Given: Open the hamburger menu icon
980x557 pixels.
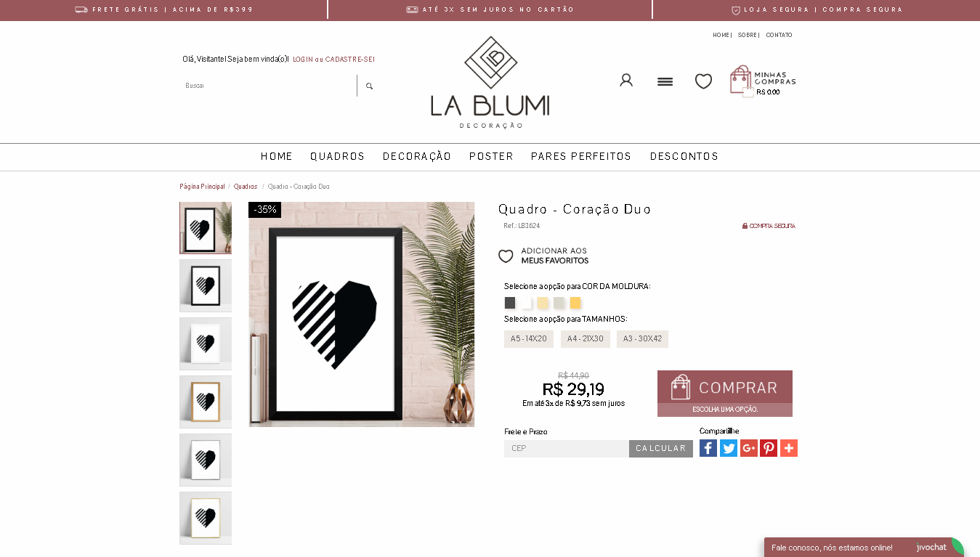Looking at the screenshot, I should (665, 81).
